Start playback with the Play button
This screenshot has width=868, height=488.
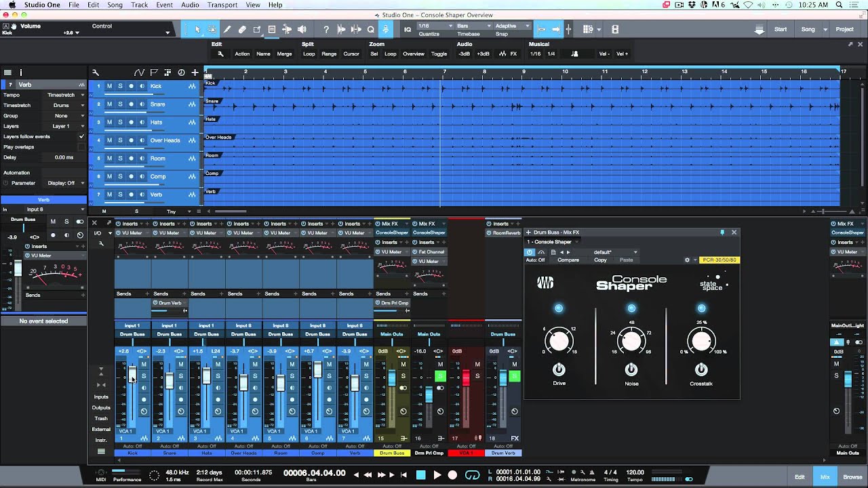[x=437, y=475]
